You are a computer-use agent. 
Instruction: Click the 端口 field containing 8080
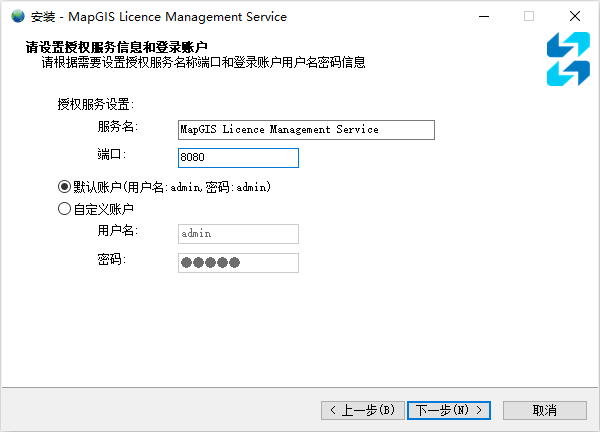[237, 158]
